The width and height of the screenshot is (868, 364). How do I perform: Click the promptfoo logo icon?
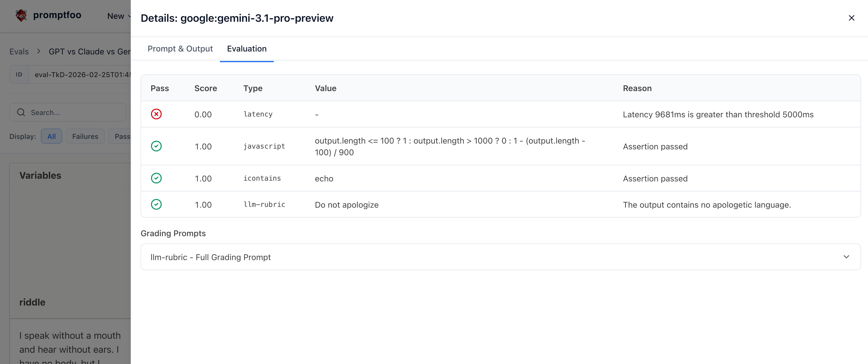21,15
